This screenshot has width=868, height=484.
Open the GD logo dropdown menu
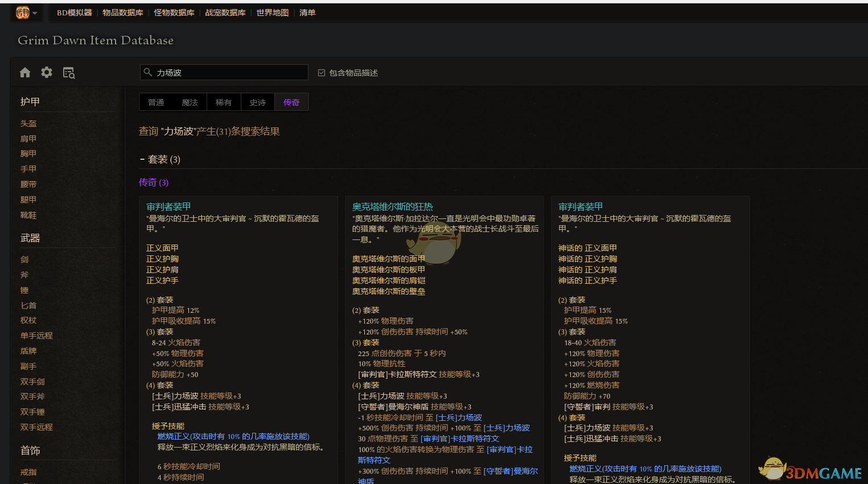[26, 13]
